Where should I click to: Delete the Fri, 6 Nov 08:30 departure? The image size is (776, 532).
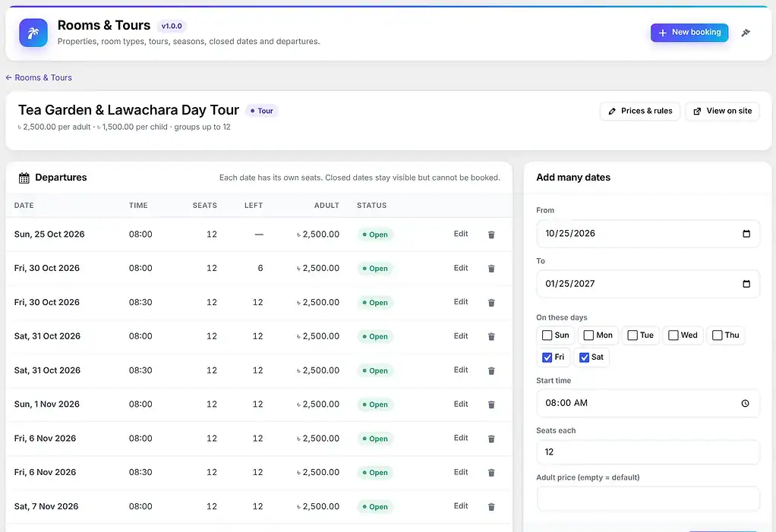pos(491,473)
